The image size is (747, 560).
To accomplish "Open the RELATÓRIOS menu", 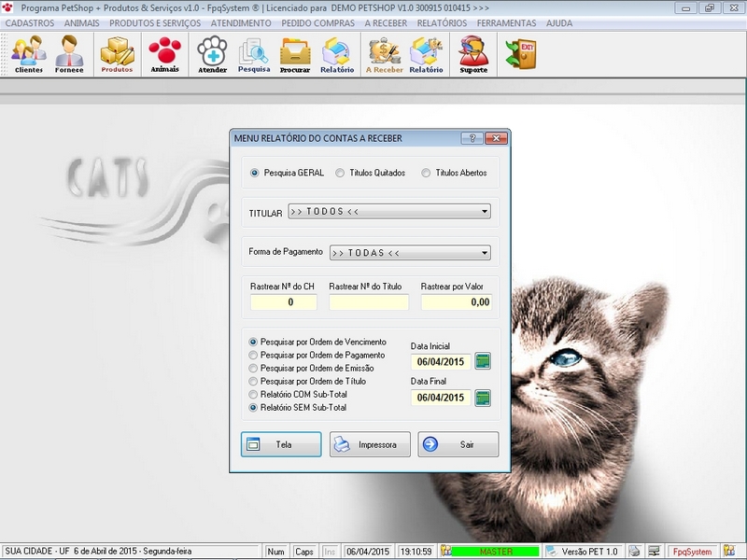I will click(442, 23).
